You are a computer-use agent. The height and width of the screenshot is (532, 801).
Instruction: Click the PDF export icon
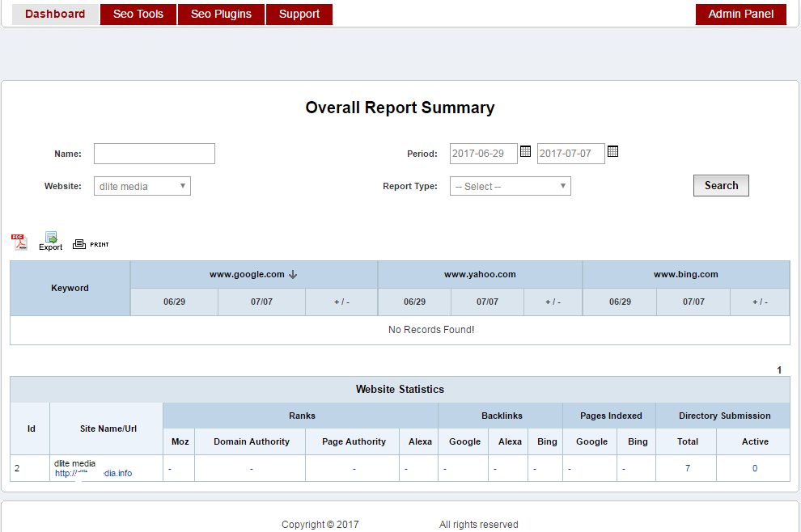[19, 242]
